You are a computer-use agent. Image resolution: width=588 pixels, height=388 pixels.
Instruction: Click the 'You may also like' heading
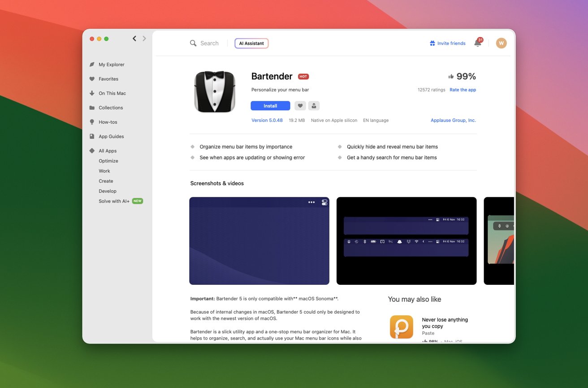pos(415,299)
